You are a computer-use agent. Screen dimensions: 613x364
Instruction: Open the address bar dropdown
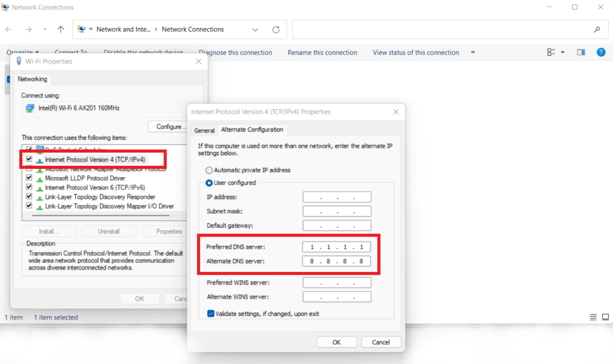[x=256, y=29]
